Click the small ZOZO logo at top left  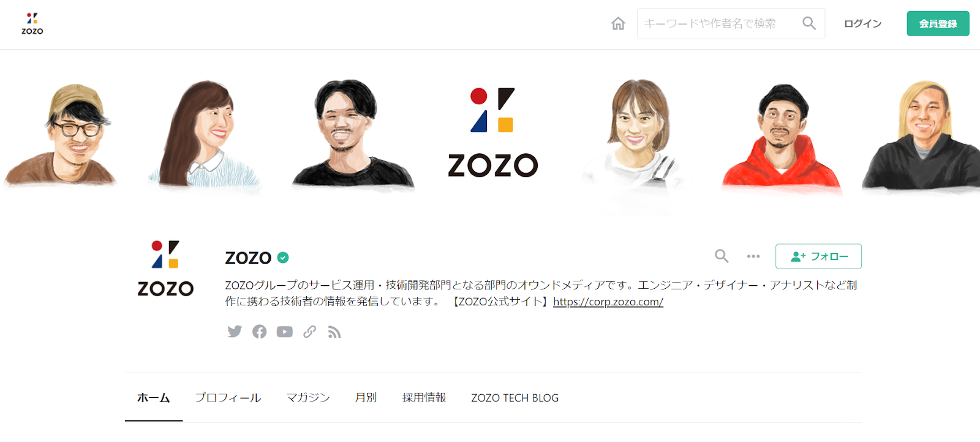click(32, 23)
